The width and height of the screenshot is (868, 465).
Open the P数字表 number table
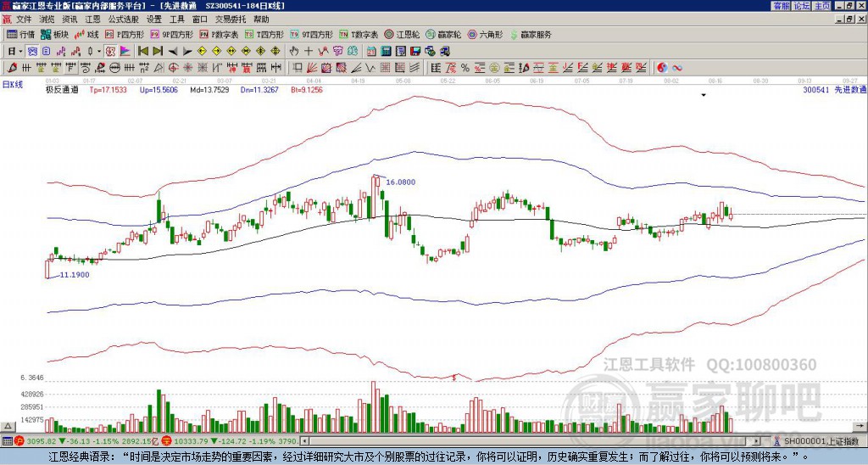(x=219, y=34)
